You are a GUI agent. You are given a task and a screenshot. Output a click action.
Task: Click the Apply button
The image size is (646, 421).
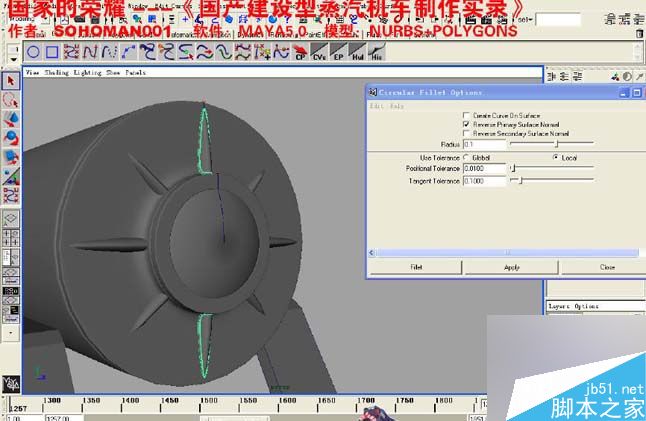click(x=511, y=267)
